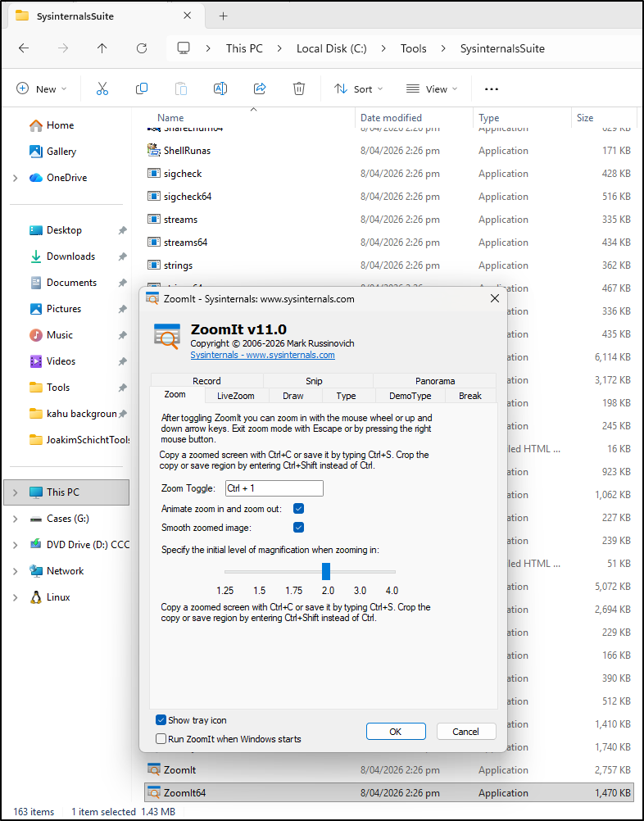The width and height of the screenshot is (644, 821).
Task: Open a new Explorer tab with plus
Action: 224,16
